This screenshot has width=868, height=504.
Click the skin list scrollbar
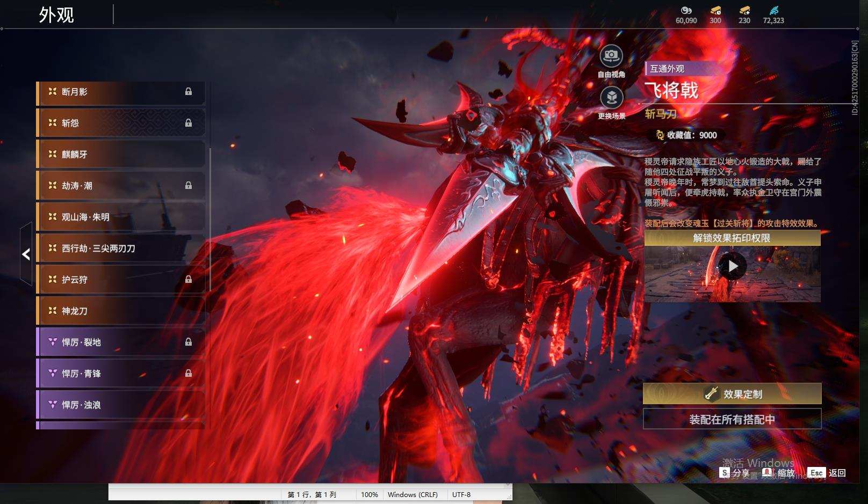coord(210,220)
